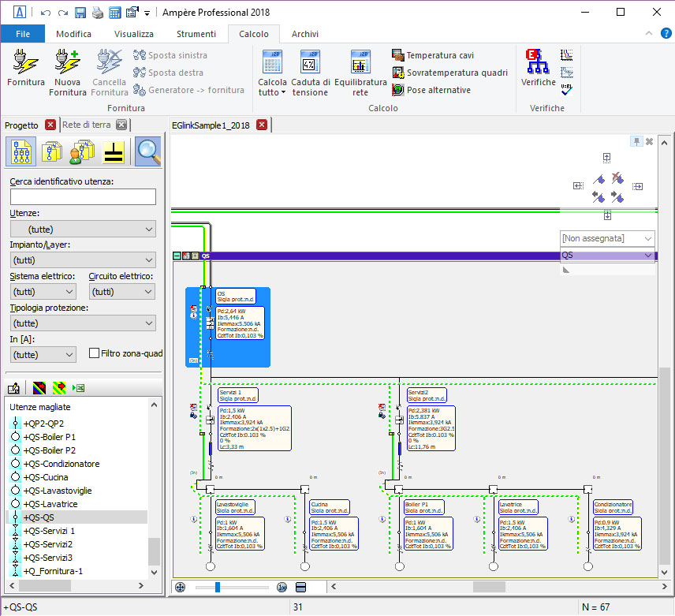Close the EGlinkSample1_2018 document tab
This screenshot has height=616, width=675.
[262, 125]
